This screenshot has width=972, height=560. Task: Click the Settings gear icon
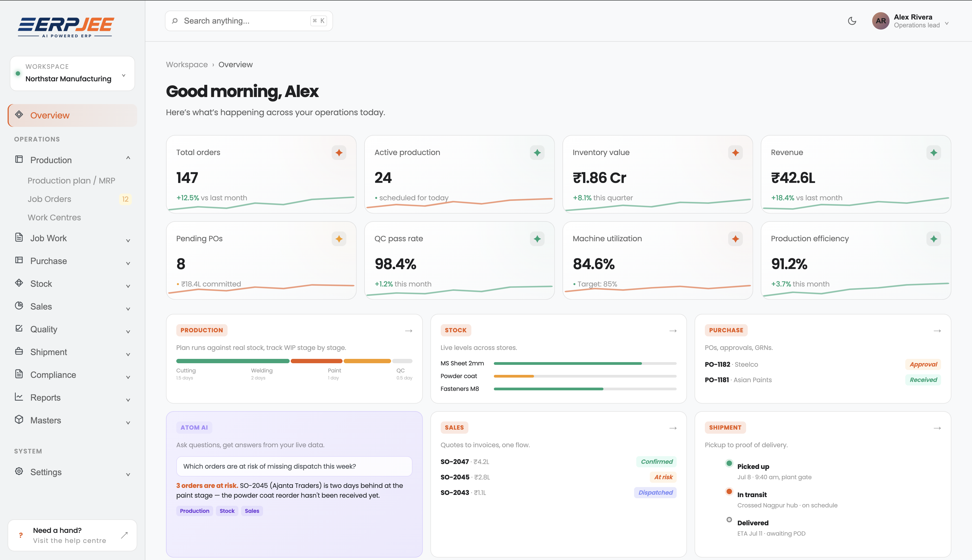[19, 471]
